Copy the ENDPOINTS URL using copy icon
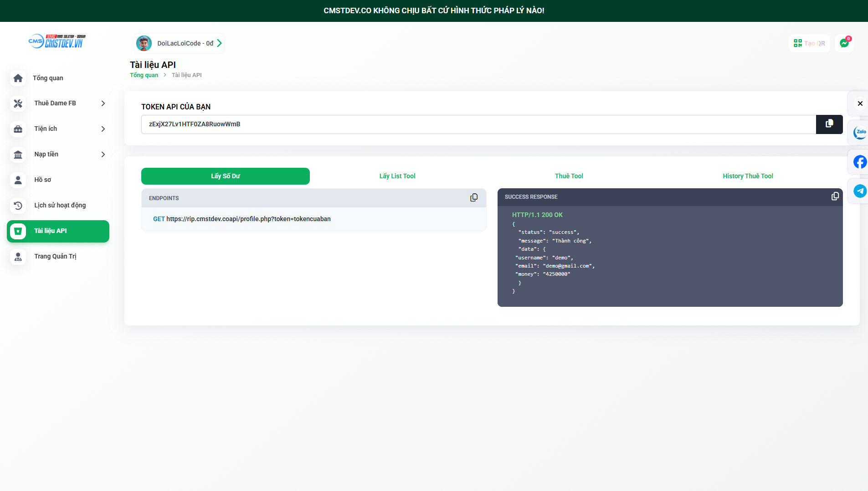Image resolution: width=868 pixels, height=491 pixels. click(474, 198)
